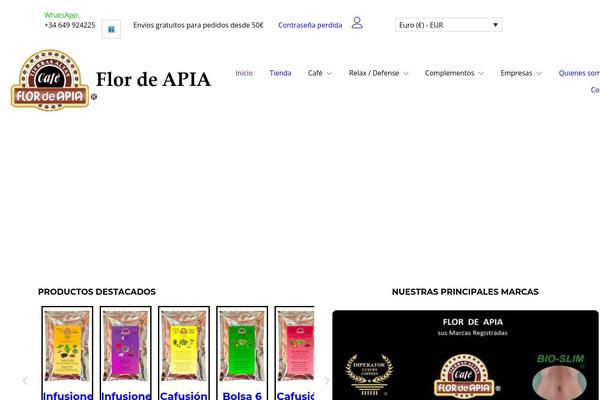The image size is (600, 400).
Task: Click the Flor de APIA site title
Action: tap(153, 80)
